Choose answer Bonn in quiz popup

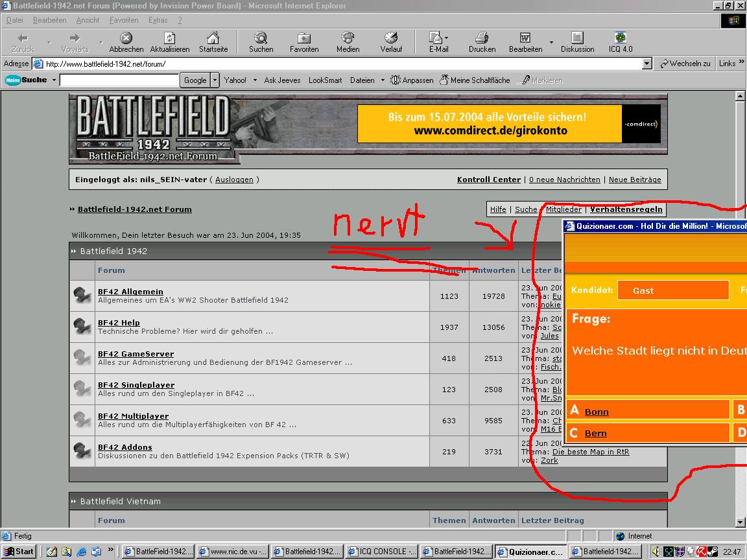(x=597, y=412)
